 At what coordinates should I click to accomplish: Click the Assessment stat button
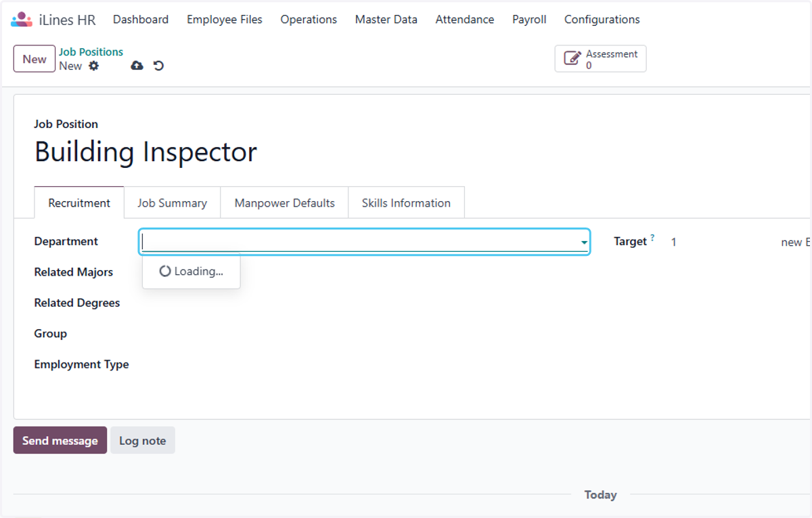click(600, 59)
